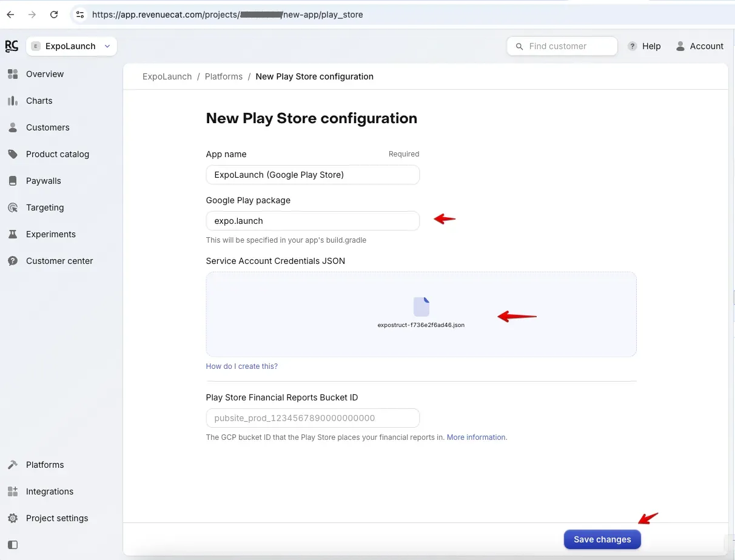The height and width of the screenshot is (560, 735).
Task: Click the Google Play package field
Action: click(313, 221)
